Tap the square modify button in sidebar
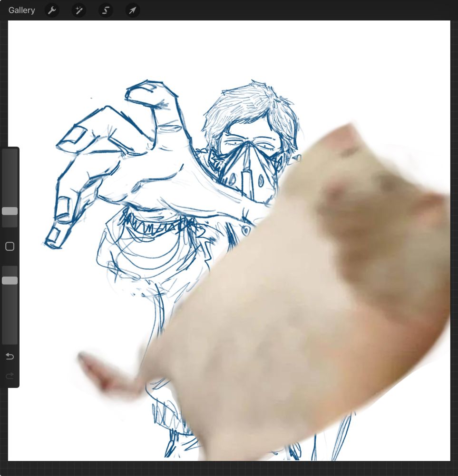Image resolution: width=458 pixels, height=476 pixels. click(x=10, y=246)
